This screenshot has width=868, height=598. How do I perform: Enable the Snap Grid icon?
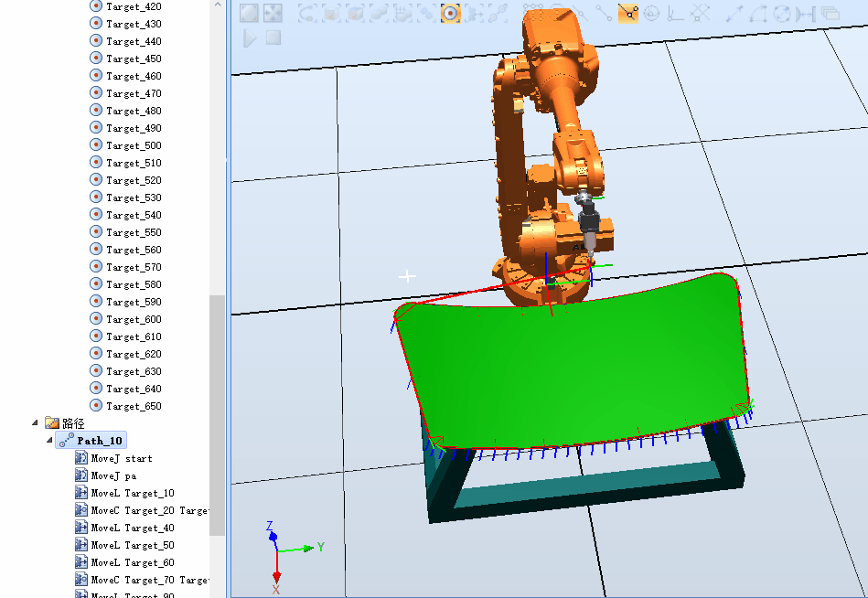(699, 14)
